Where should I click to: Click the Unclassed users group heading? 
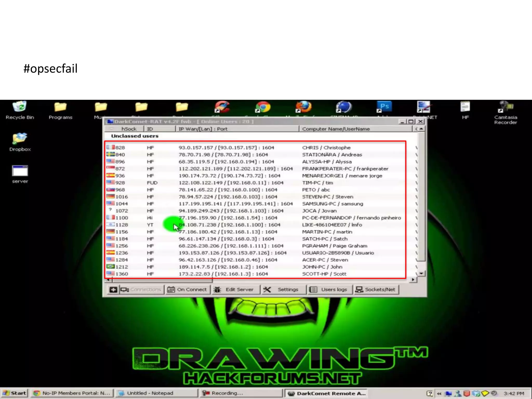(135, 136)
